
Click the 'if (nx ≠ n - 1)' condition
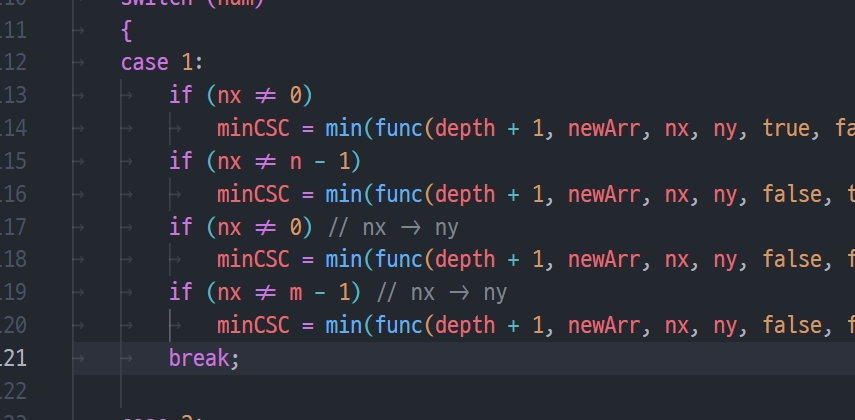coord(265,161)
